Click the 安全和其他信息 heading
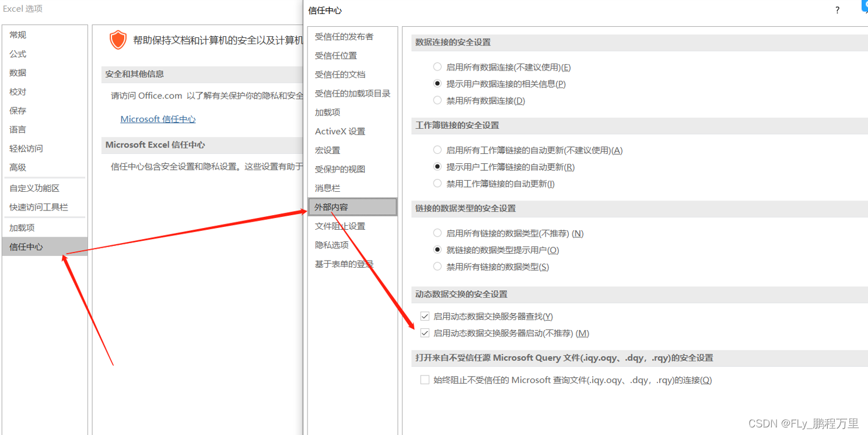The height and width of the screenshot is (435, 868). [134, 74]
